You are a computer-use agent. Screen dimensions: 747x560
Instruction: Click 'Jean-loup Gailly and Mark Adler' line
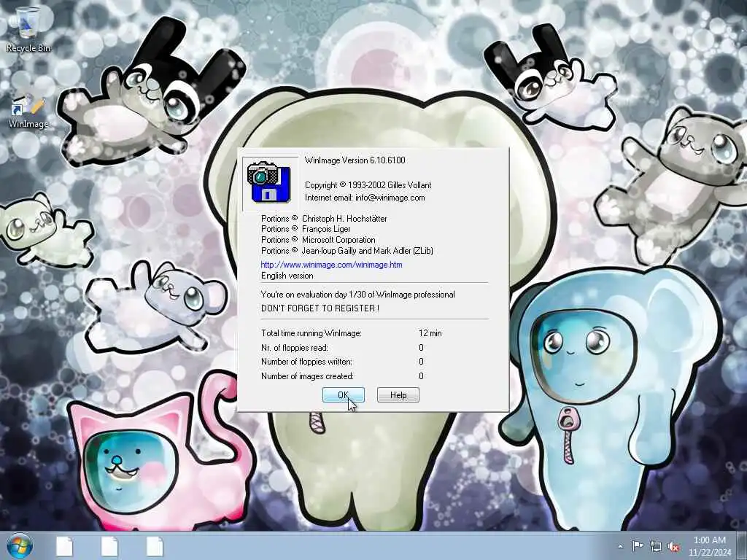[x=347, y=251]
